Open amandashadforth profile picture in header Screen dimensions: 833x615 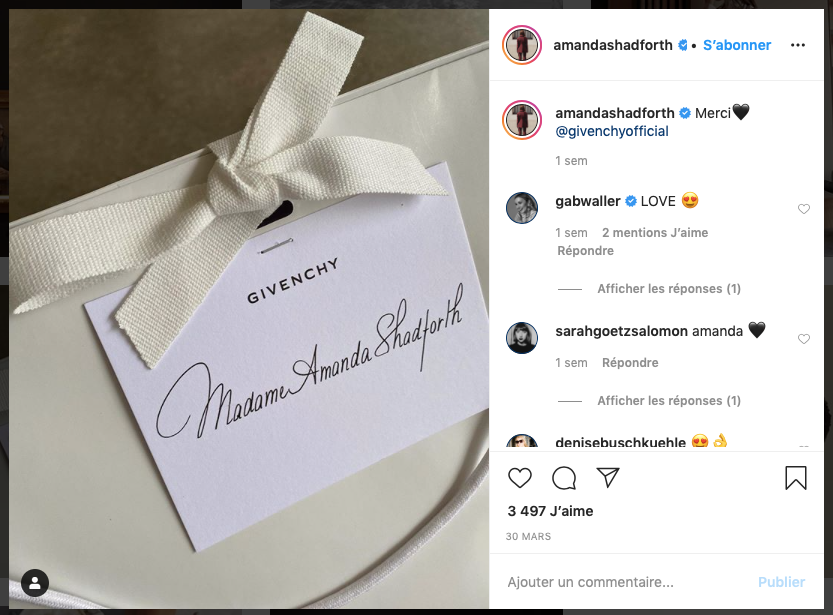point(522,45)
